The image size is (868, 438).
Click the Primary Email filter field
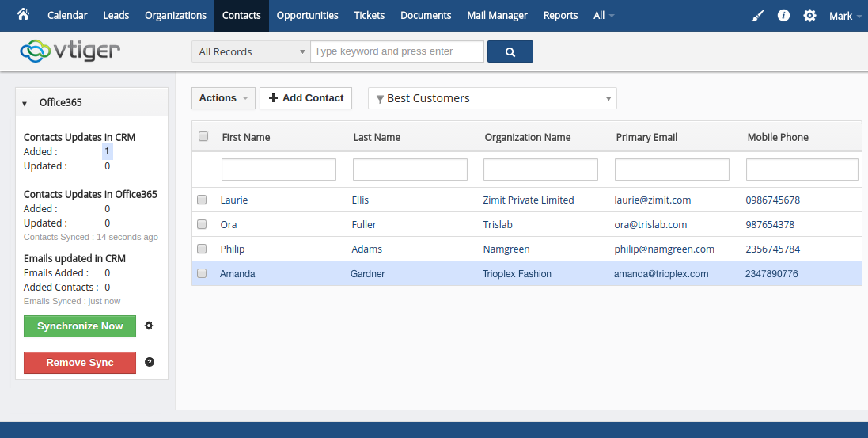(672, 169)
